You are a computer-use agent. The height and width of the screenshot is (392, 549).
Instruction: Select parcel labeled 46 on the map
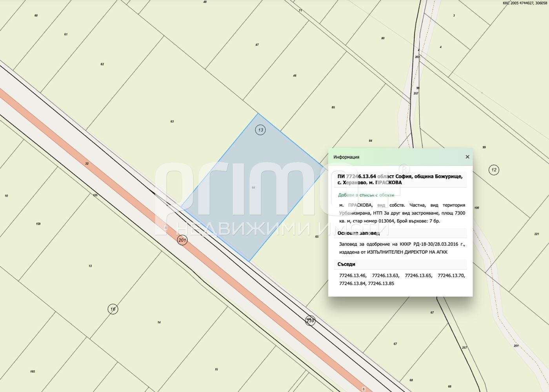click(x=295, y=76)
